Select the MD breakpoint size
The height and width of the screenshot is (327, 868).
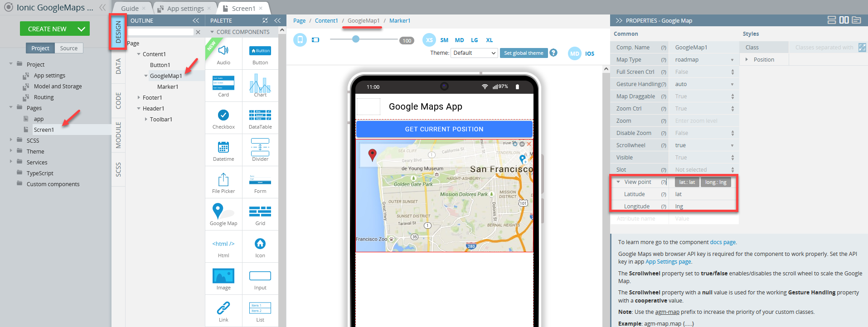click(x=459, y=40)
